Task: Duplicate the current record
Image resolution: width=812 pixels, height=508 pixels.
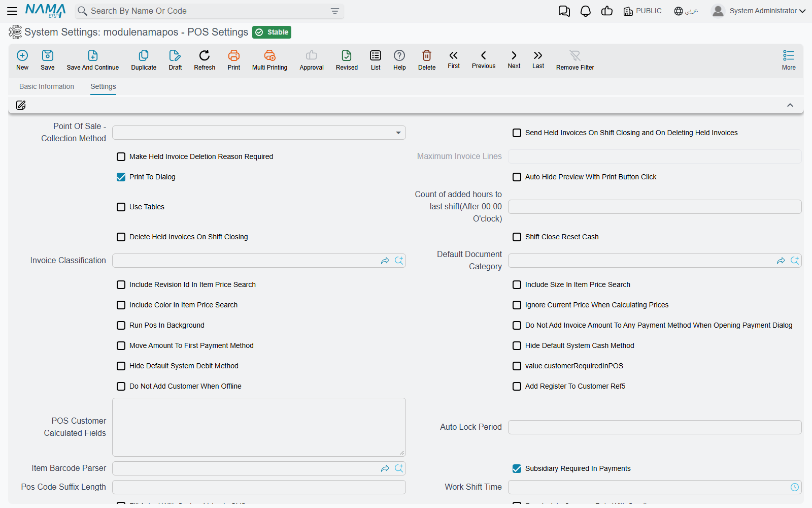Action: [144, 55]
